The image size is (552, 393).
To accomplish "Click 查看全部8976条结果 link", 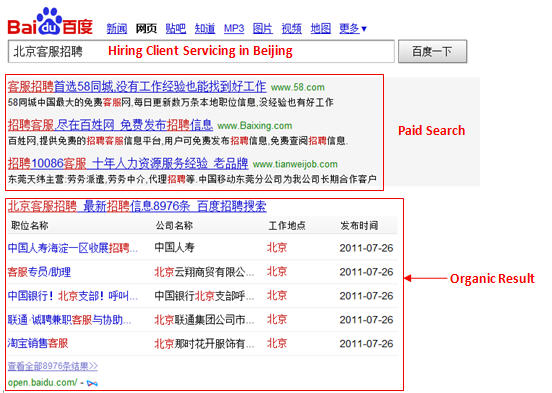I will (53, 366).
